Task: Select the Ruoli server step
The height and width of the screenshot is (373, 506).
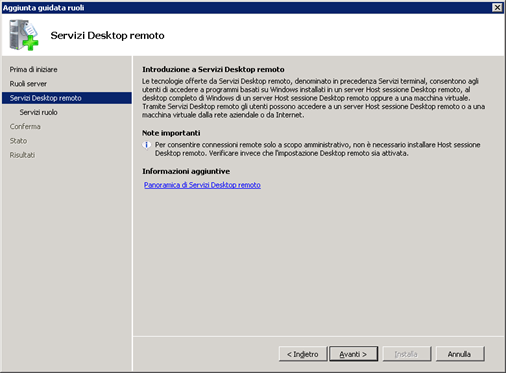Action: point(28,84)
